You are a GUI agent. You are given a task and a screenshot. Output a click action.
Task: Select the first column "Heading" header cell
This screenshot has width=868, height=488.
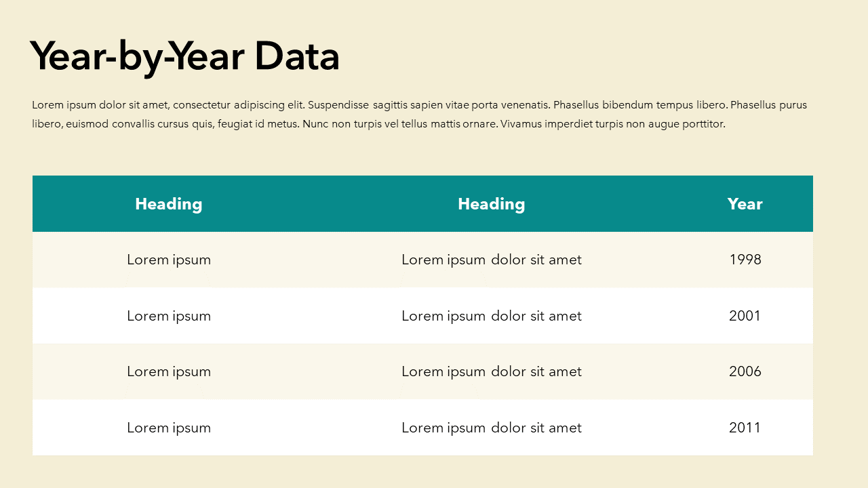[x=169, y=204]
